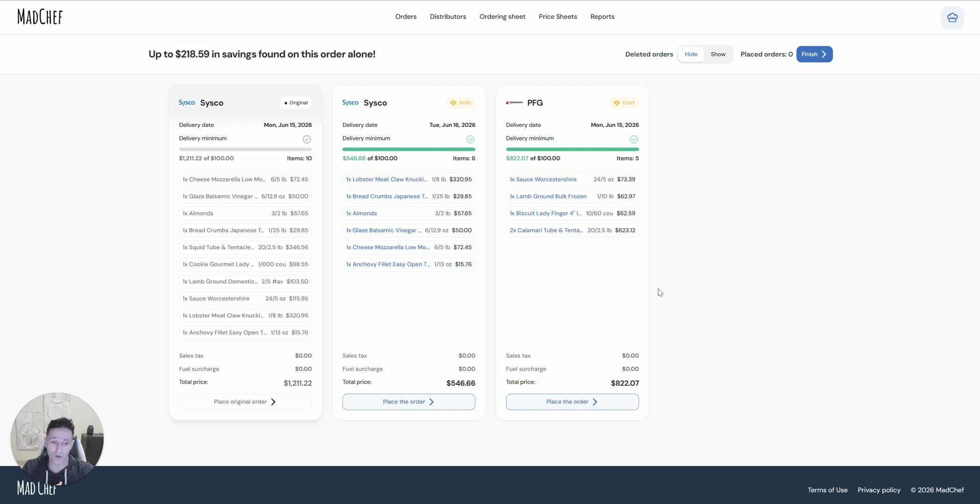Click delivery minimum checkmark on the Original Sysco card
Viewport: 980px width, 504px height.
(x=307, y=139)
